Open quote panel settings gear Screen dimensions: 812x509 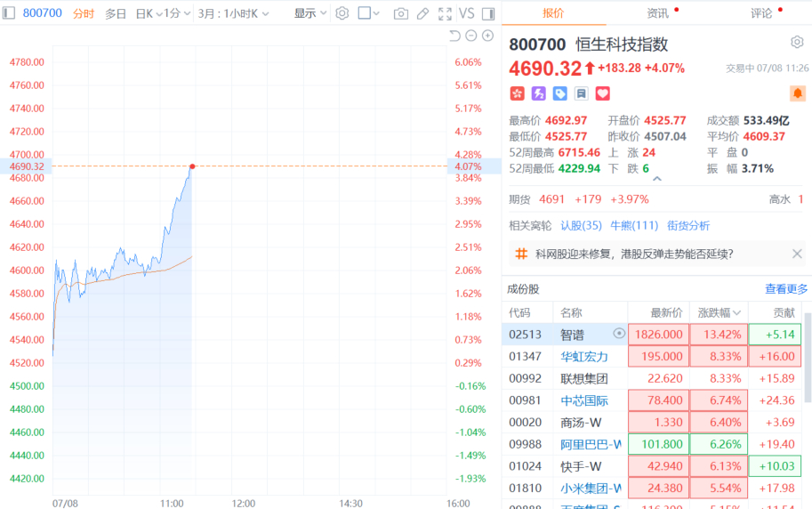pyautogui.click(x=797, y=42)
